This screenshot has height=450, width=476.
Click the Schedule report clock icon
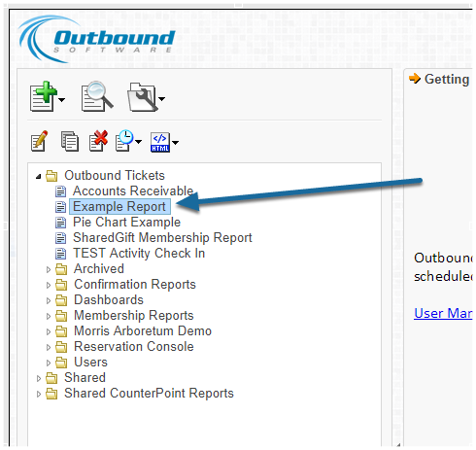coord(124,141)
